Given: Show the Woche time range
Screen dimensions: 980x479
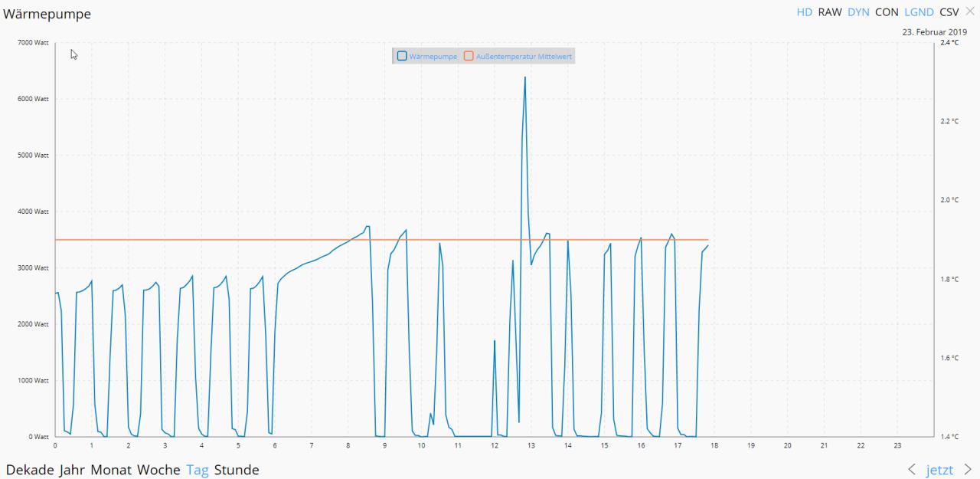Looking at the screenshot, I should 158,470.
